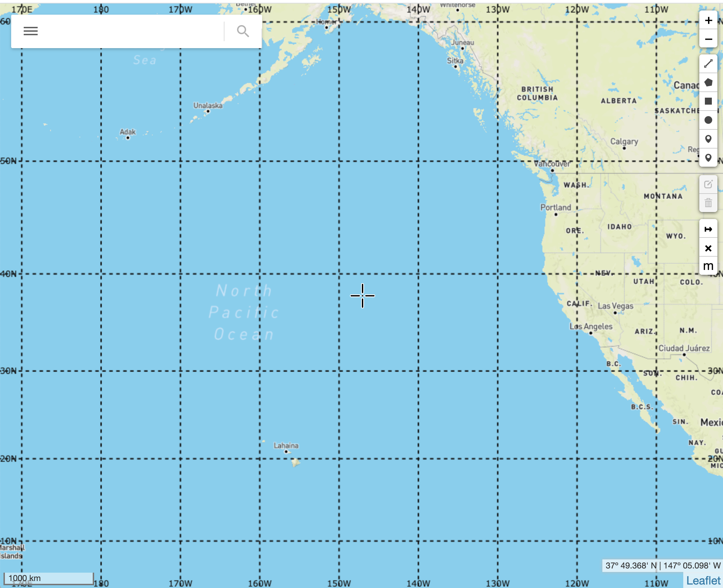Image resolution: width=723 pixels, height=588 pixels.
Task: Toggle the 'm' units button
Action: pos(708,266)
